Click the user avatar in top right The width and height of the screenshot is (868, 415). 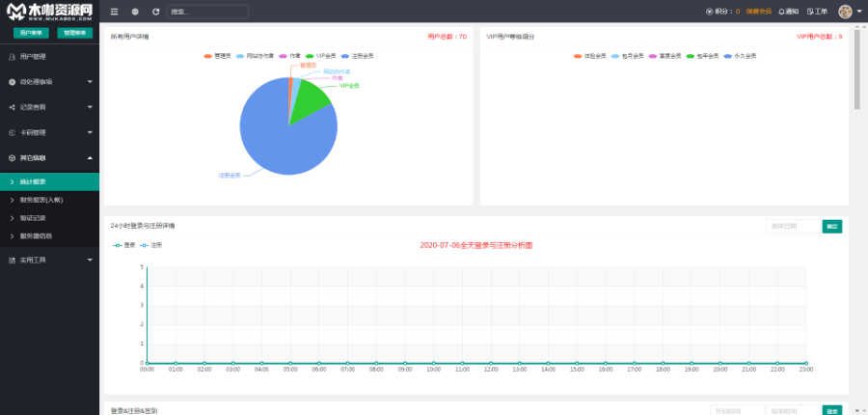pyautogui.click(x=845, y=12)
